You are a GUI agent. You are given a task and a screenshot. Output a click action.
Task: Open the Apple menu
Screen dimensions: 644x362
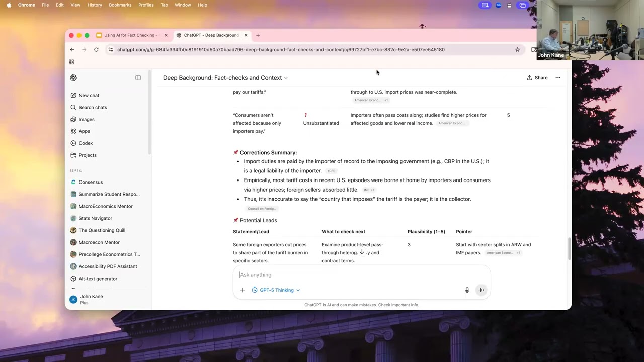[9, 5]
